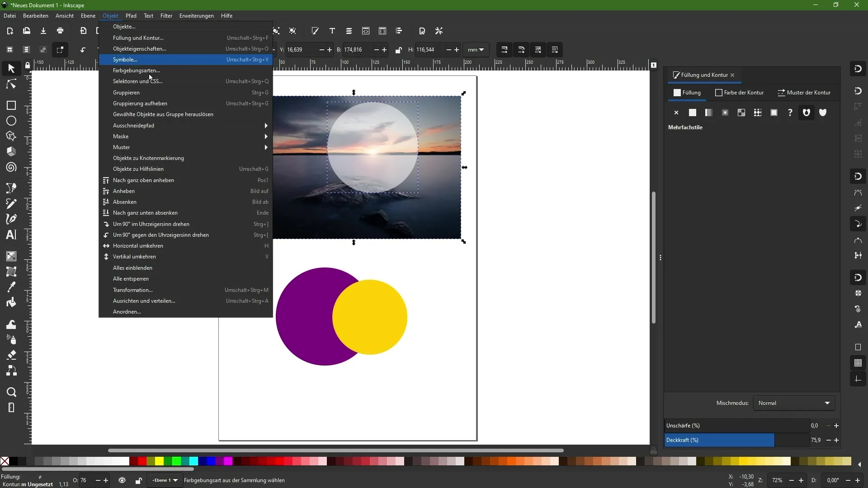Click Horizontal umkehren entry

click(186, 246)
